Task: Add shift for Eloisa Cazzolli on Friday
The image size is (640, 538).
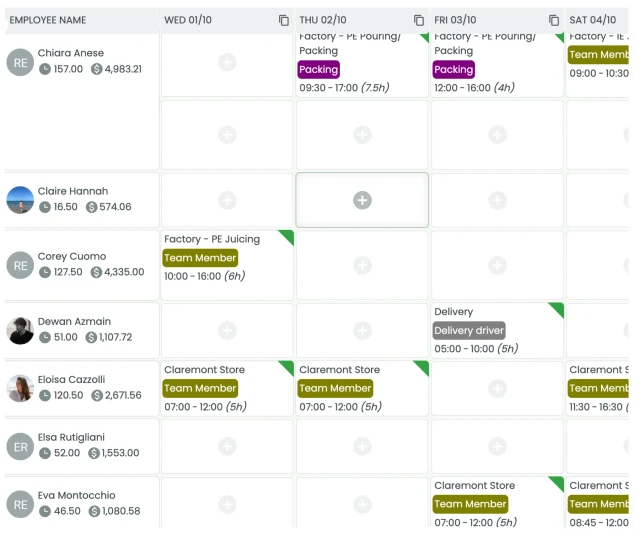Action: 497,388
